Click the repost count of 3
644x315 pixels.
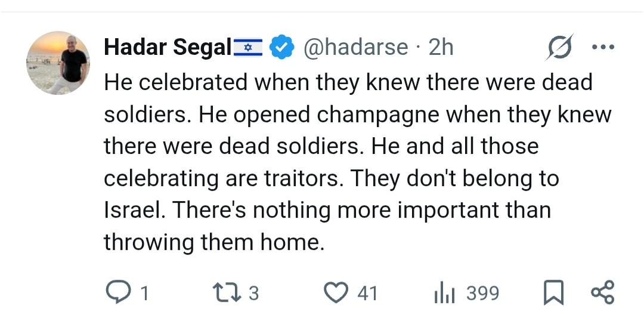click(253, 293)
